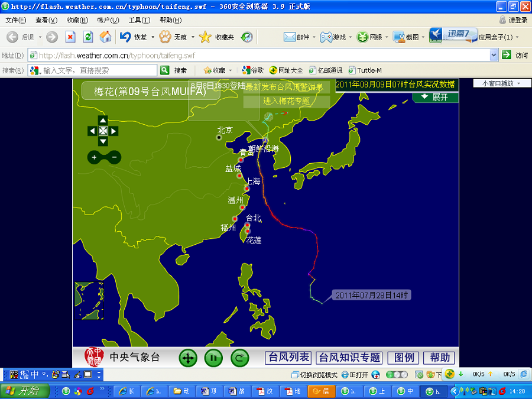This screenshot has width=532, height=399.
Task: Toggle 切换浏览模式 in the taskbar
Action: point(319,374)
